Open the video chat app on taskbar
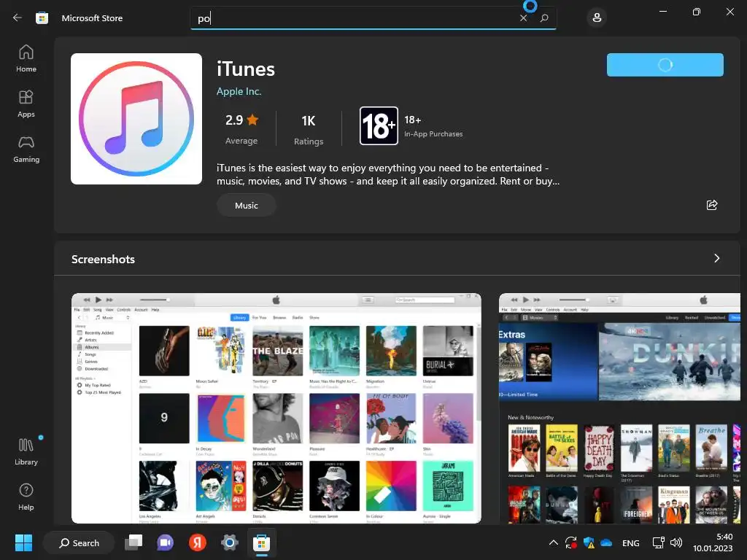 tap(166, 542)
